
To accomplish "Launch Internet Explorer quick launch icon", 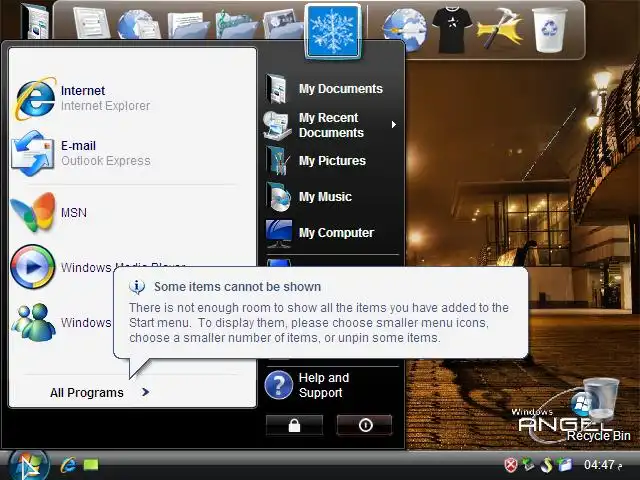I will pos(68,465).
